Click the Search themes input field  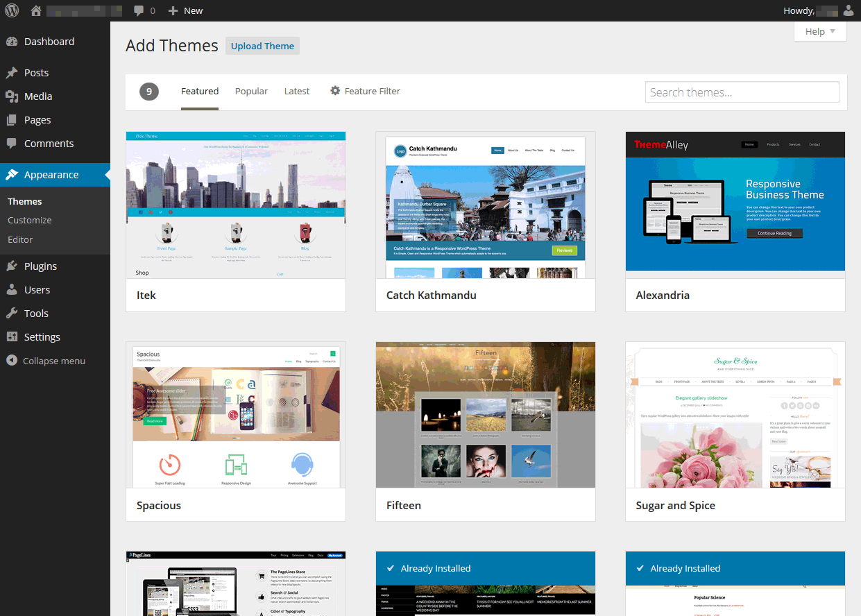point(742,92)
